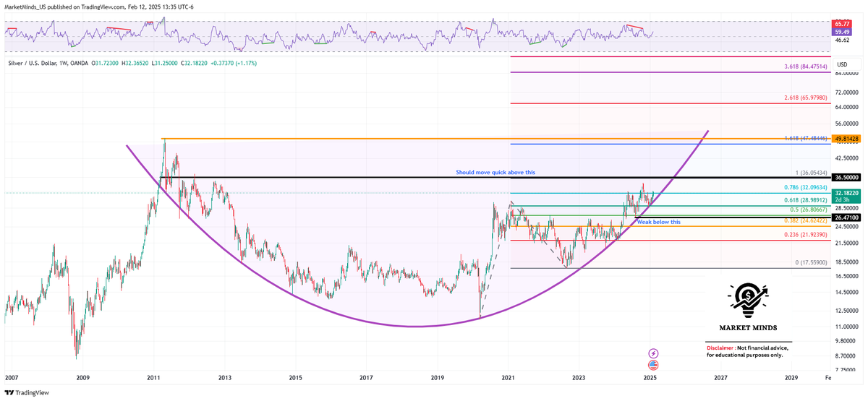Click the RSI value 46.62 label
The width and height of the screenshot is (868, 401).
click(843, 41)
